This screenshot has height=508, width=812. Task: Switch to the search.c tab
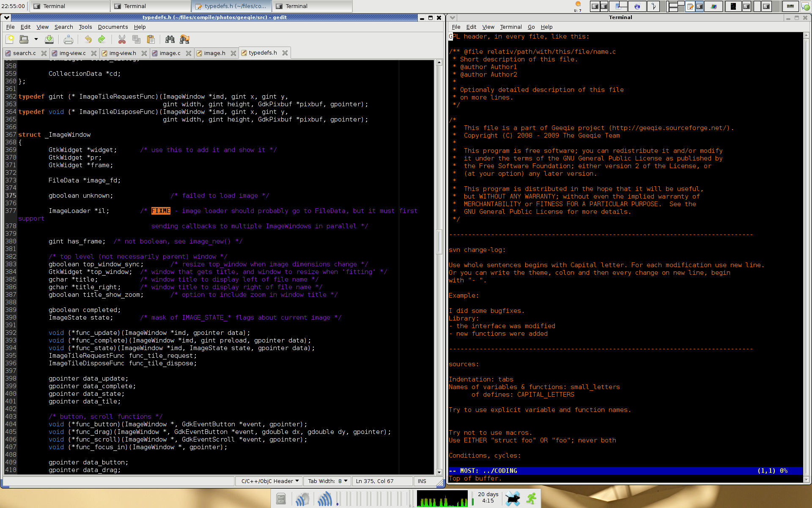[x=24, y=53]
